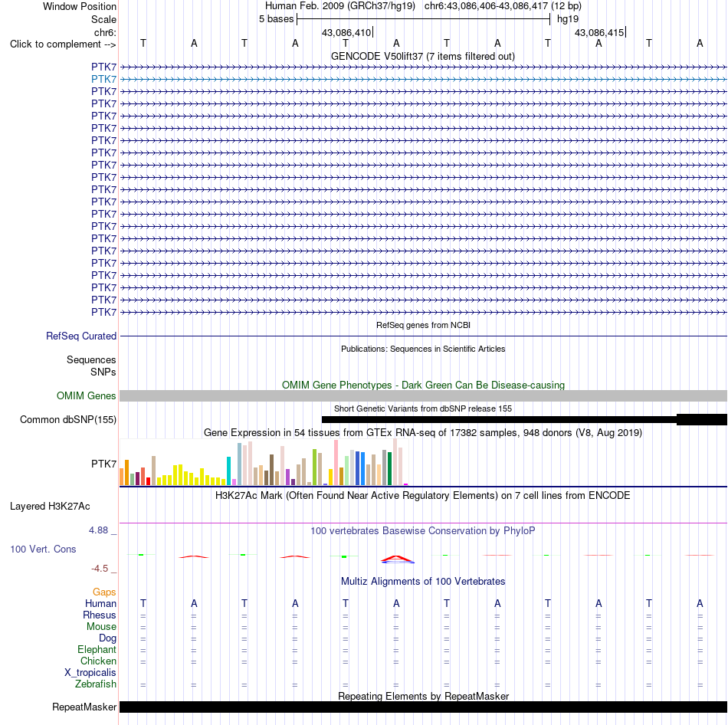Image resolution: width=728 pixels, height=725 pixels.
Task: Open Short Genetic Variants from dbSNP title
Action: pos(423,408)
